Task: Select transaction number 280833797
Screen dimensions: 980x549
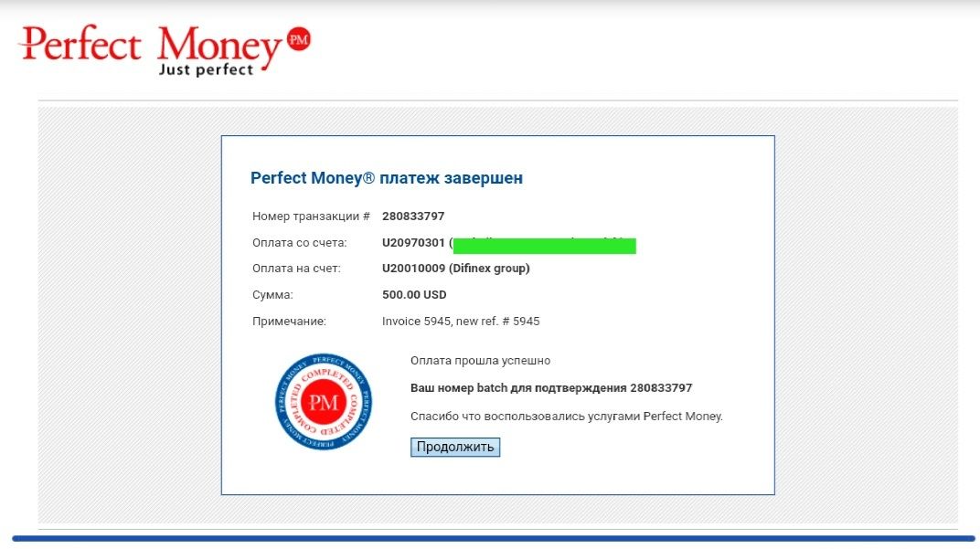Action: [413, 216]
